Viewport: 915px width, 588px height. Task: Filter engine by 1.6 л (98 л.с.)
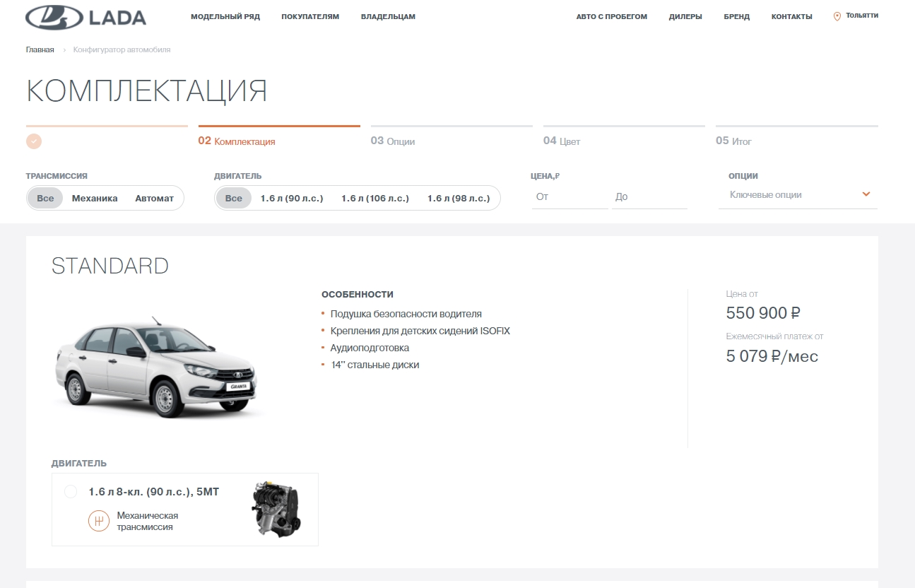click(x=459, y=198)
